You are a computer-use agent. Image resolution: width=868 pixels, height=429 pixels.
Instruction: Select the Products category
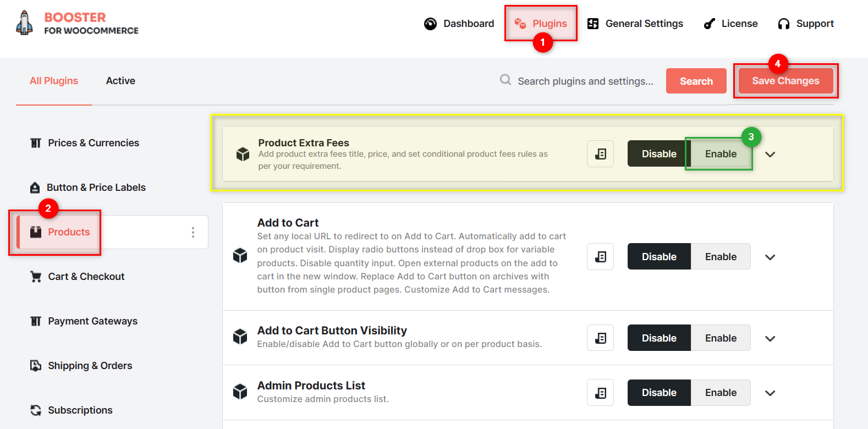click(x=112, y=232)
